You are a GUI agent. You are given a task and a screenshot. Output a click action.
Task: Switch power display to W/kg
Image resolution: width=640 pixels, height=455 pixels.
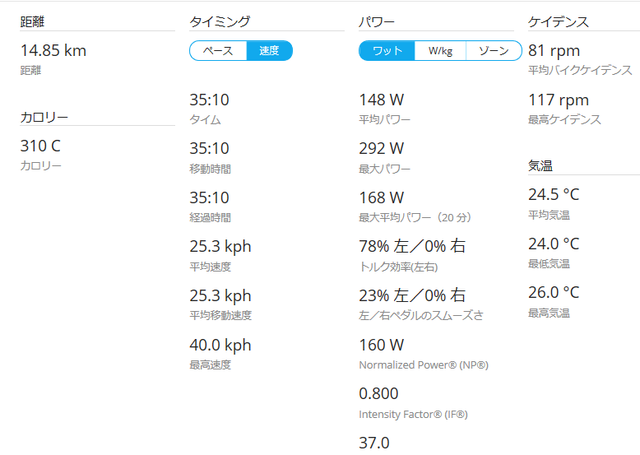point(440,51)
